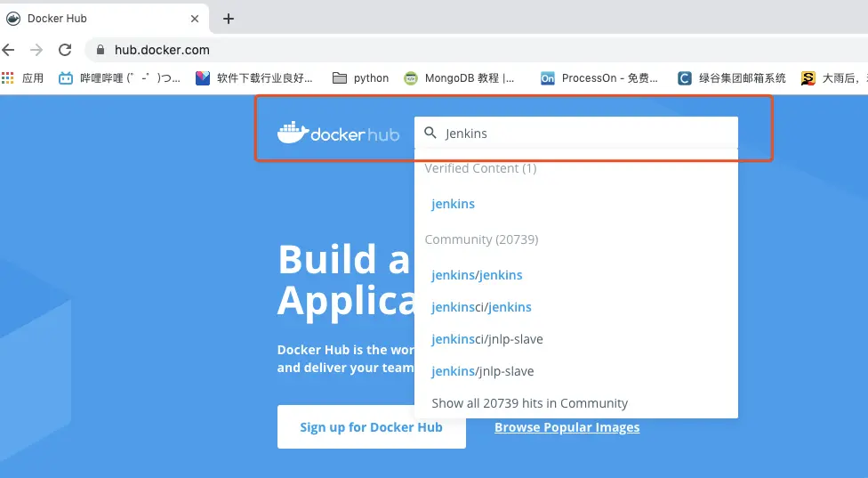Open the ProcessOn bookmark
The image size is (868, 478).
[599, 78]
